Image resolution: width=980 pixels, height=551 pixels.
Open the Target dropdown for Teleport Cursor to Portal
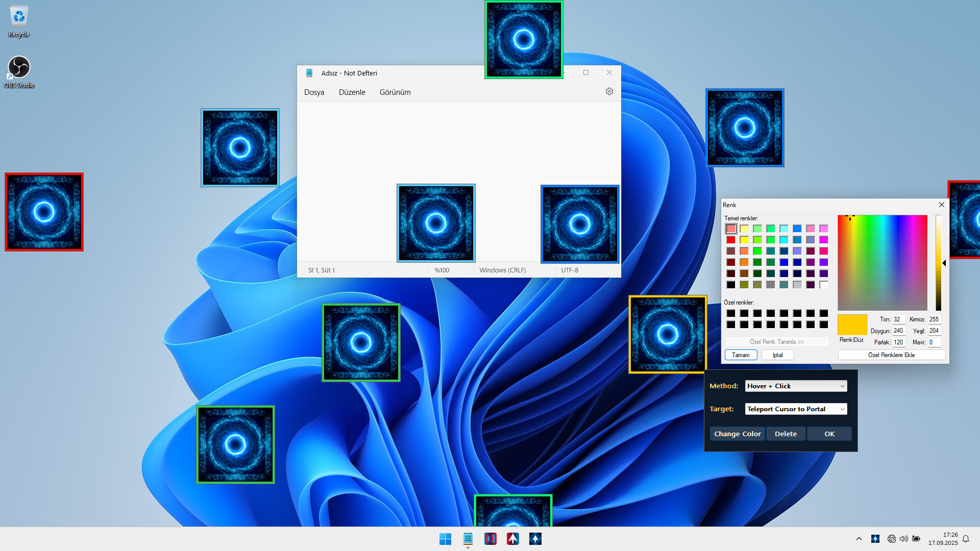coord(795,409)
